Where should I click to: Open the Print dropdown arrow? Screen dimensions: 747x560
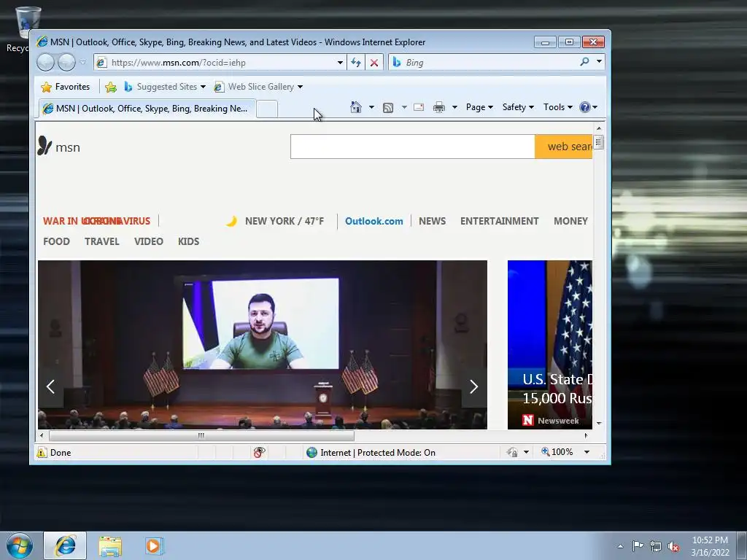point(454,107)
